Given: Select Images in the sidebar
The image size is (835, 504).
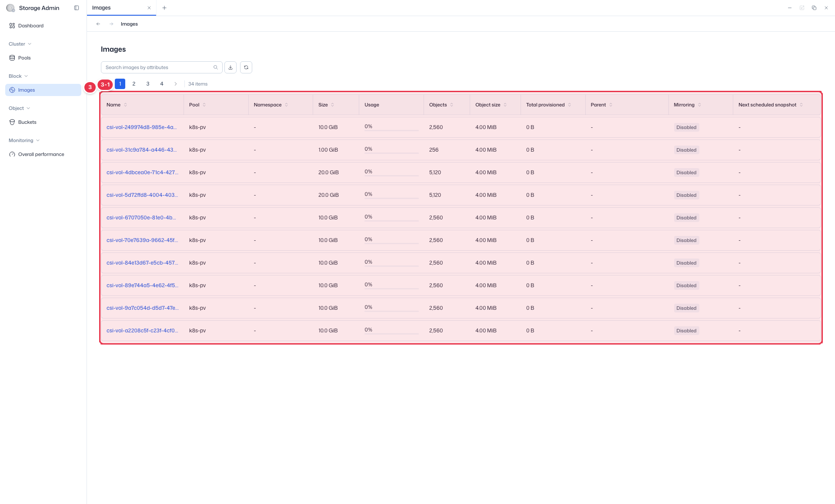Looking at the screenshot, I should coord(43,90).
